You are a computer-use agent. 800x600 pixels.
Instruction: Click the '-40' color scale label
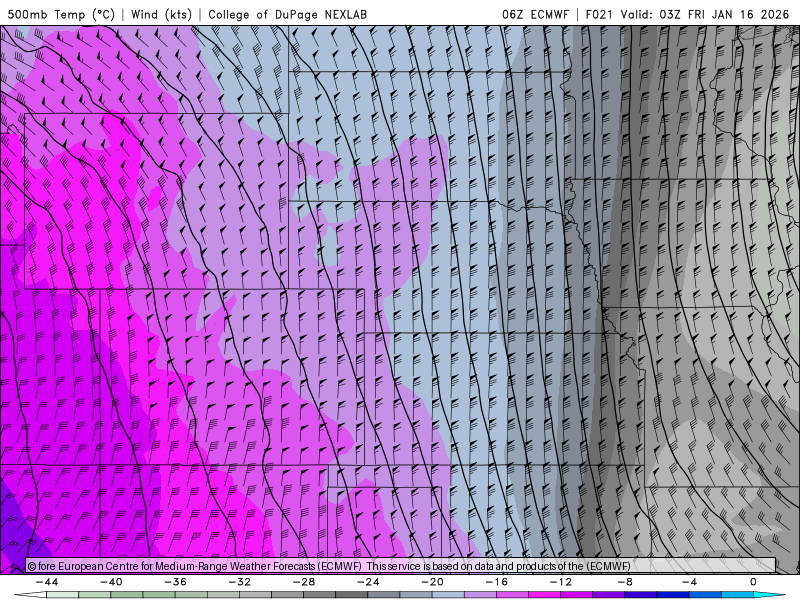(x=111, y=582)
